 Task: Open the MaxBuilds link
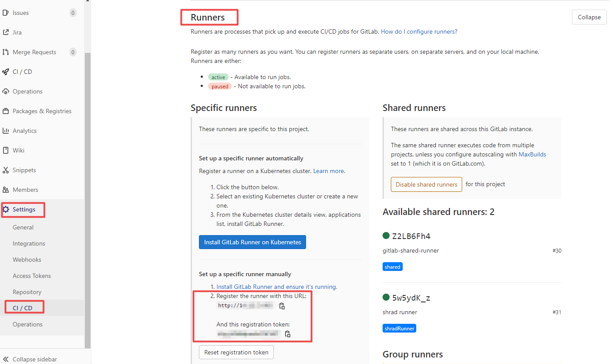(x=532, y=154)
